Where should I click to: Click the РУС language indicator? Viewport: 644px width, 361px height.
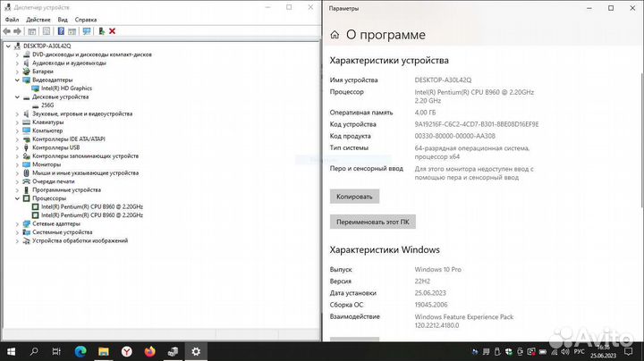click(x=579, y=351)
